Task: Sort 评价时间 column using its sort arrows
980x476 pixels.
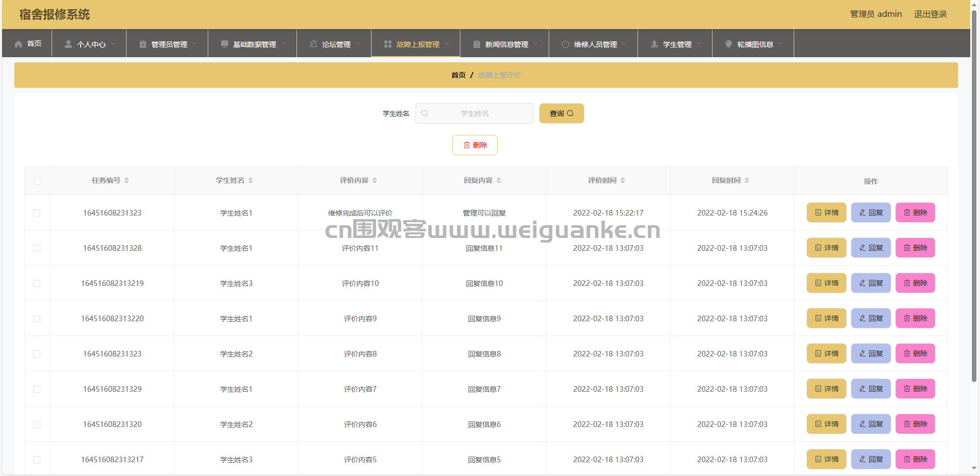Action: click(623, 180)
